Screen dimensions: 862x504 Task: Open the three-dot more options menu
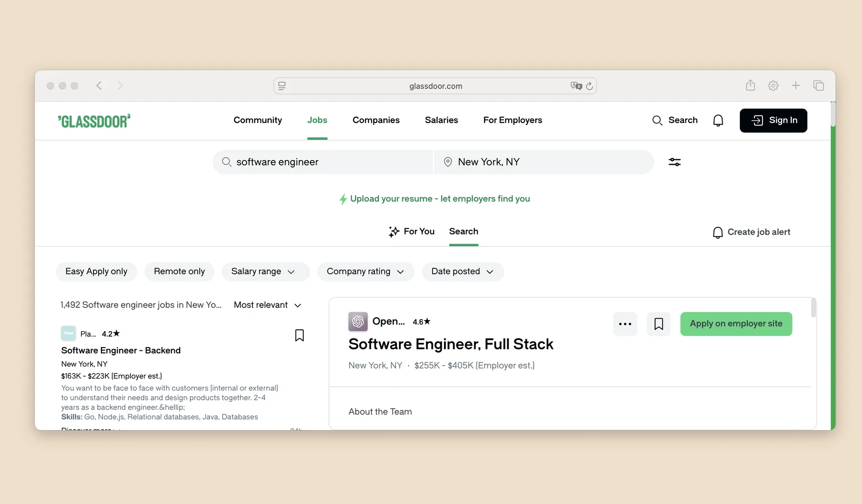coord(625,324)
